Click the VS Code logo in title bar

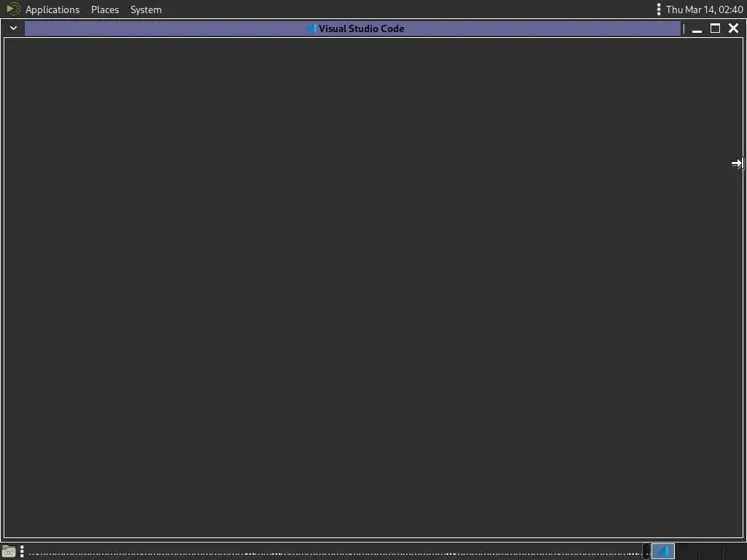[x=311, y=28]
